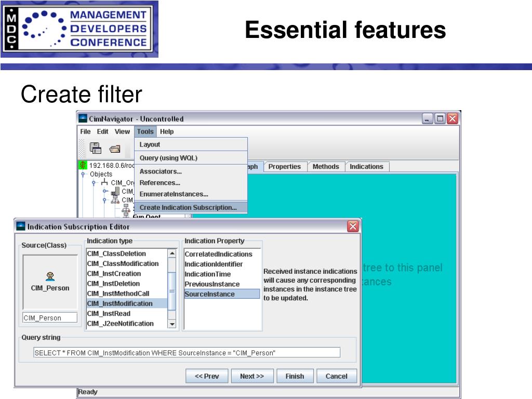Select CIM_InstCreation indication type
532x399 pixels.
coord(127,273)
